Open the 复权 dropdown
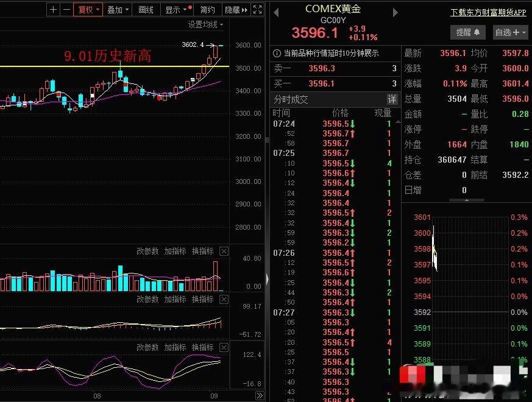The height and width of the screenshot is (402, 532). click(88, 10)
